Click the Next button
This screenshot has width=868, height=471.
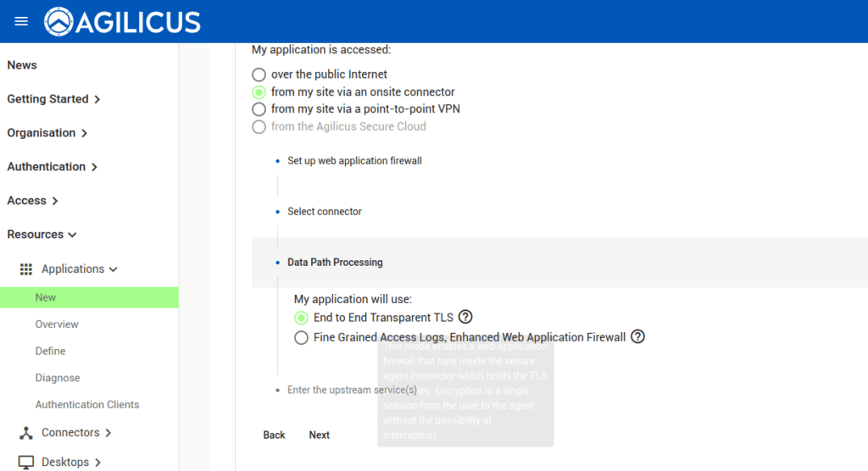pos(319,435)
